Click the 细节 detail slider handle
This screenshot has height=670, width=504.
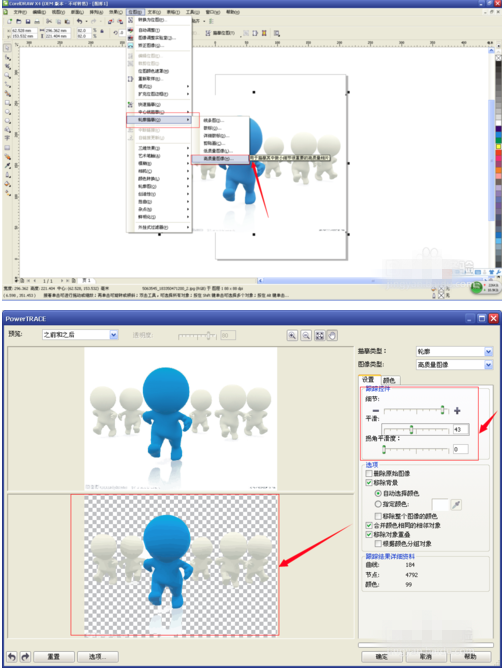[442, 410]
